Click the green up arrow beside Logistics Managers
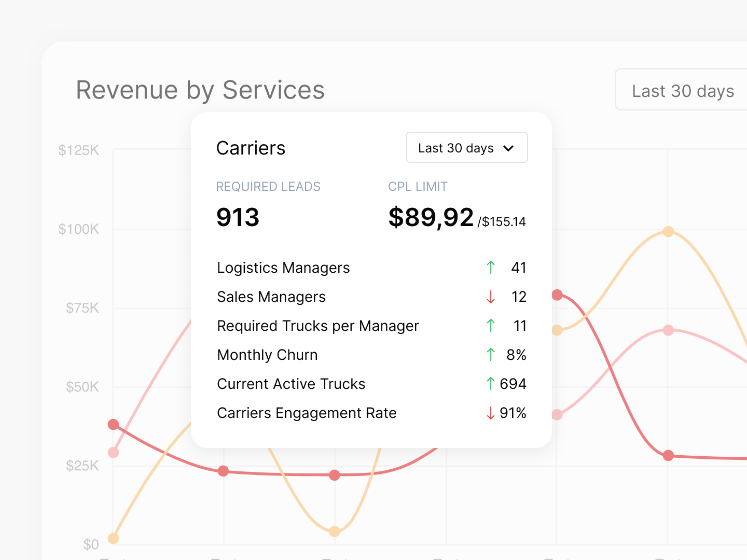 point(490,267)
